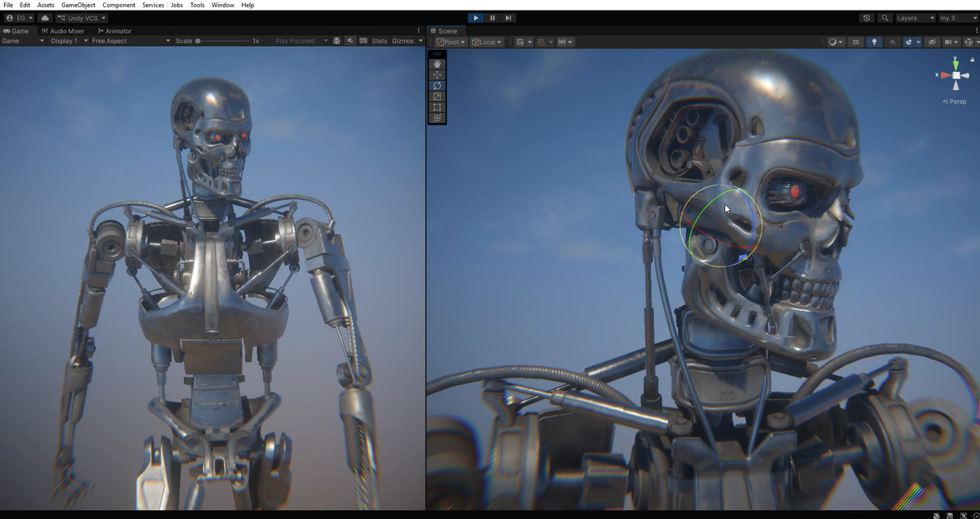Open the Scene camera settings icon
Viewport: 980px width, 519px height.
pyautogui.click(x=950, y=42)
